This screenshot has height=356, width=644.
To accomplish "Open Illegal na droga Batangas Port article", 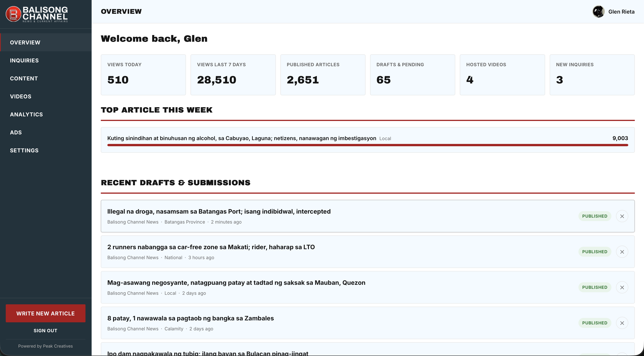I will coord(219,211).
